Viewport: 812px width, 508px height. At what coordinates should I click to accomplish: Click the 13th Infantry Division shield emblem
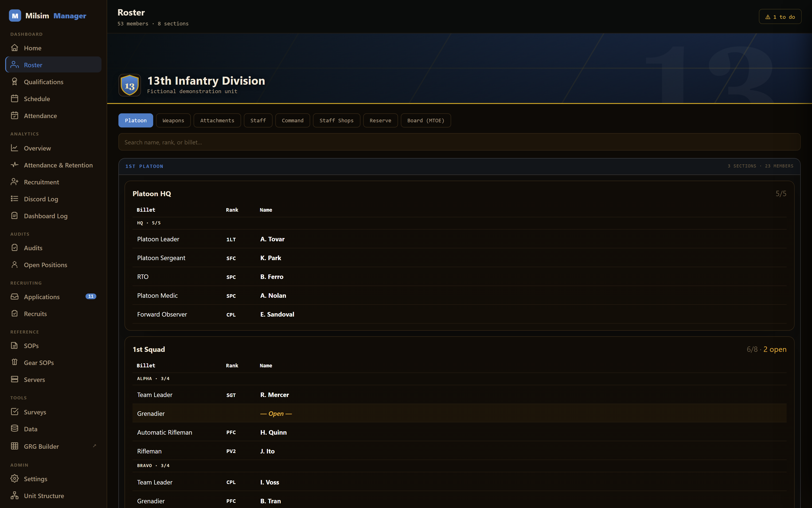click(129, 85)
